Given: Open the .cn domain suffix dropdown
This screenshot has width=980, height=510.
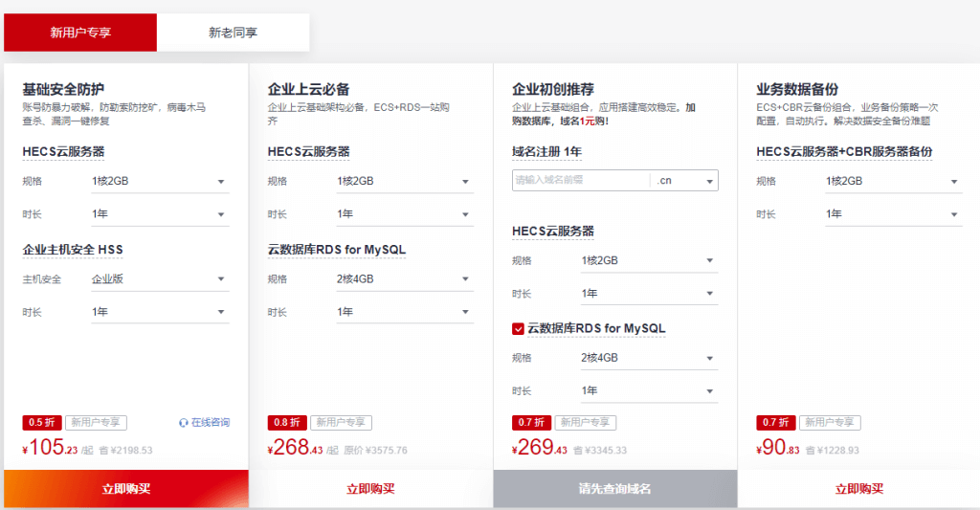Looking at the screenshot, I should (684, 181).
